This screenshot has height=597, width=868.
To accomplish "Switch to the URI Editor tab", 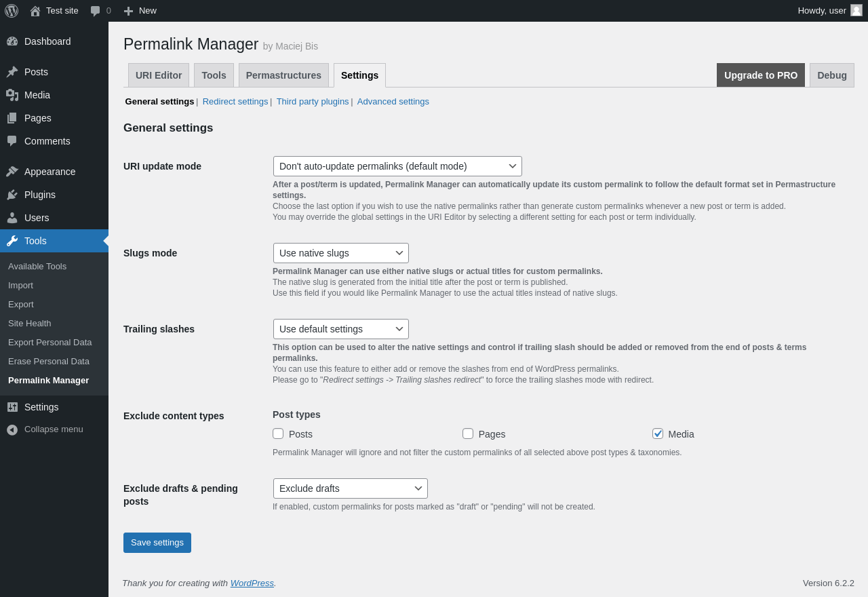I will (x=159, y=75).
